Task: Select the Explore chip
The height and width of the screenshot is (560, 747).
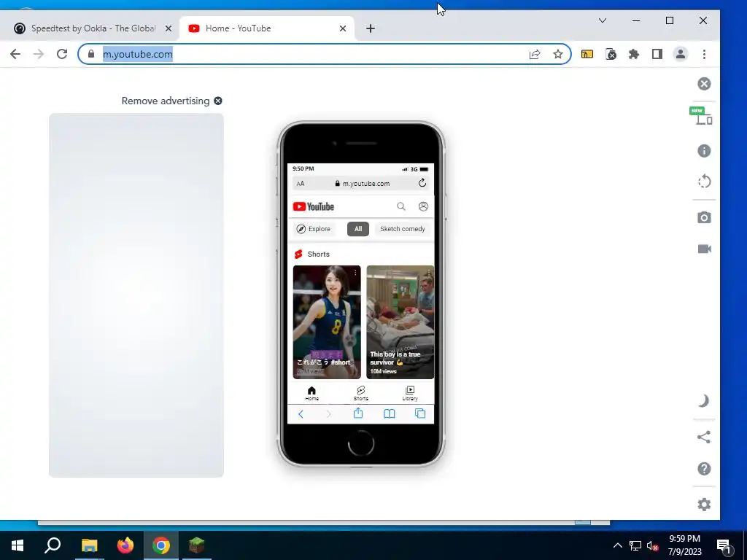Action: pos(314,229)
